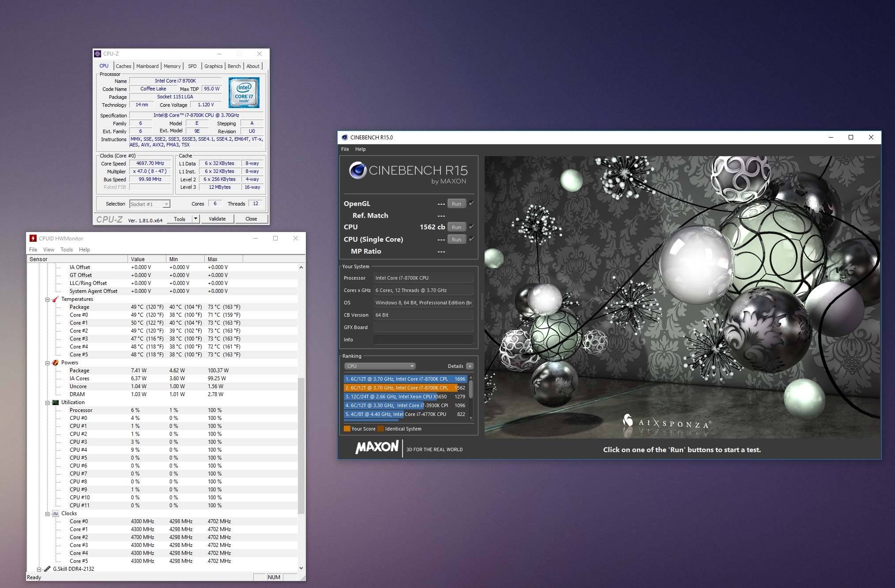This screenshot has width=895, height=588.
Task: Click the GFX Board field in Cinebench
Action: (423, 327)
